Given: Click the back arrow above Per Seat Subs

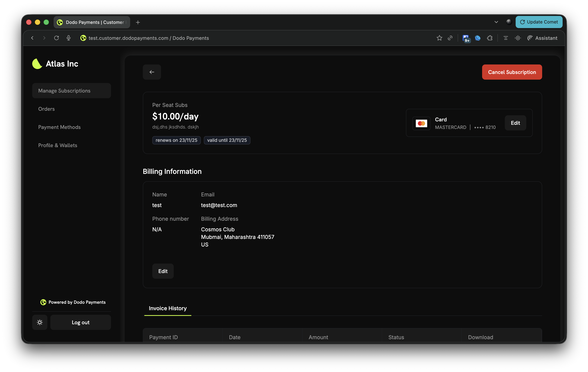Looking at the screenshot, I should (x=152, y=72).
